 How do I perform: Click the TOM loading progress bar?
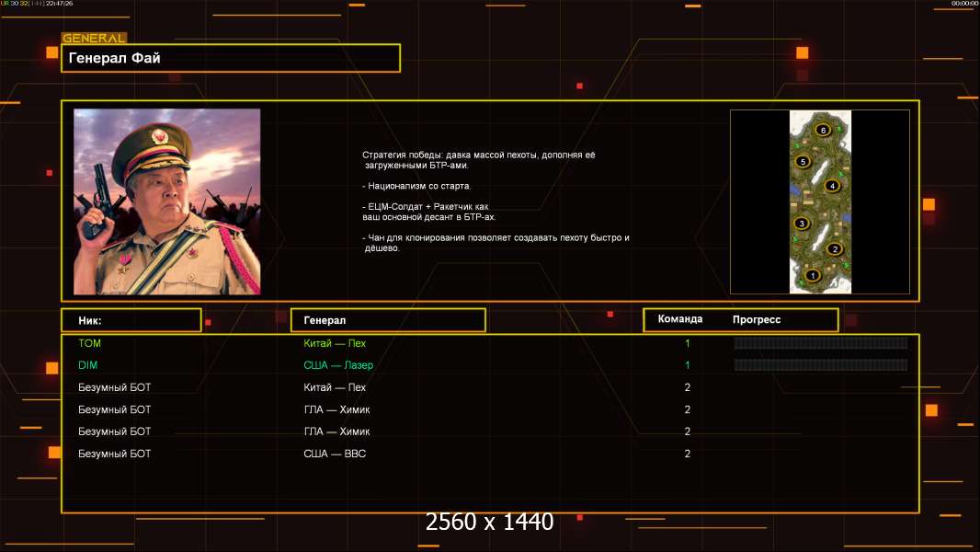pos(821,342)
